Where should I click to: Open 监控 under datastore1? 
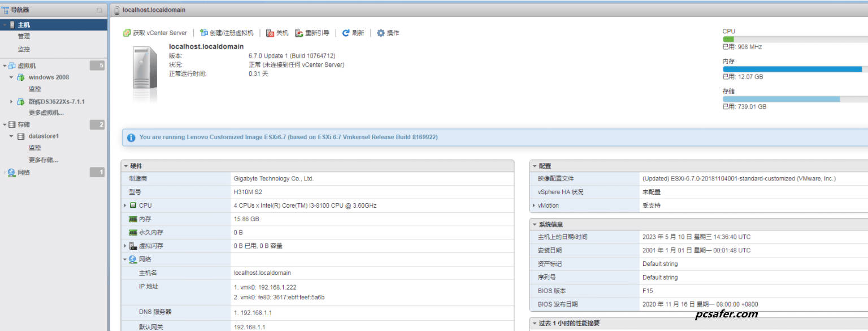[35, 148]
